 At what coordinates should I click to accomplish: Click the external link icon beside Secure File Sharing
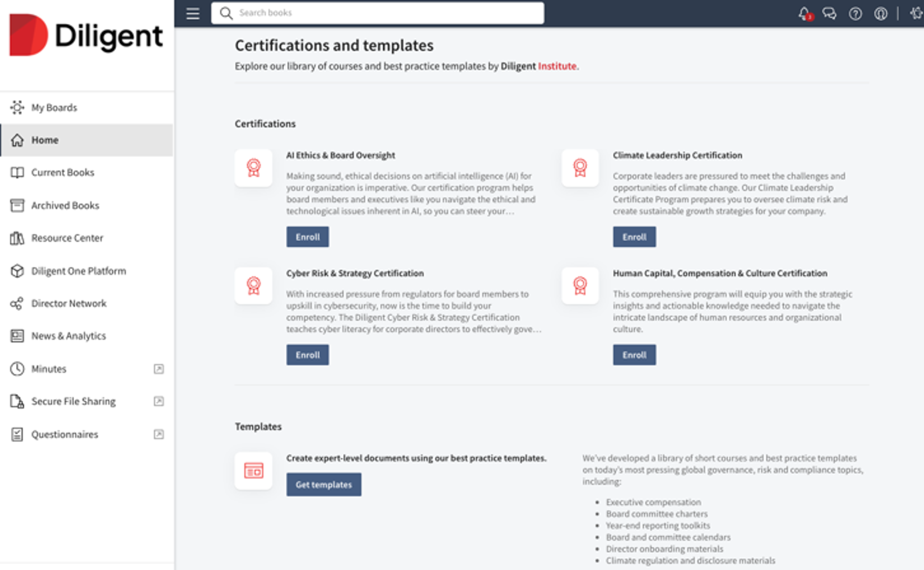(159, 401)
